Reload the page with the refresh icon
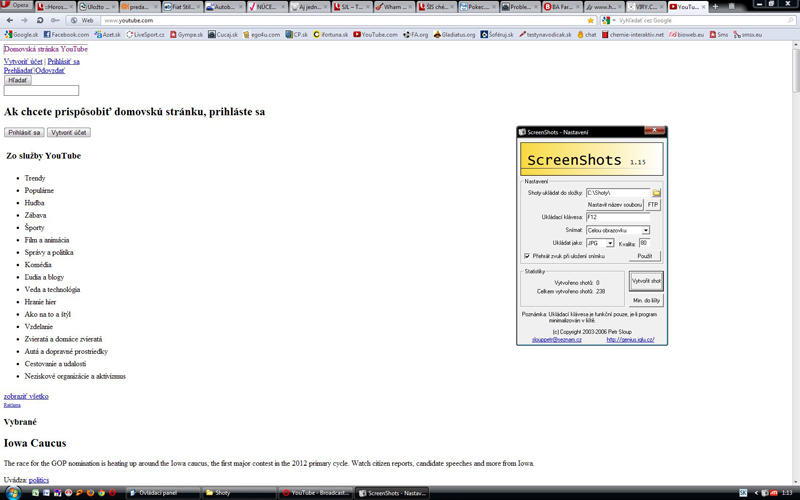Screen dimensions: 800x500 (x=40, y=20)
